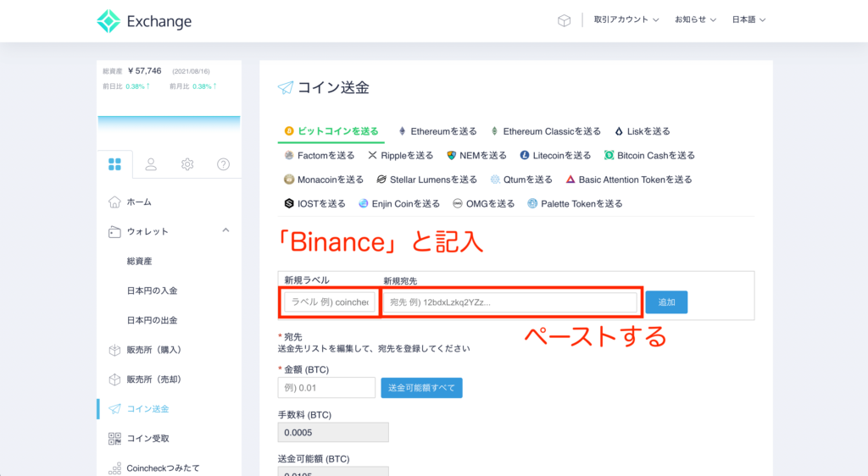Focus the 金額 (BTC) input field
The width and height of the screenshot is (868, 476).
click(326, 388)
